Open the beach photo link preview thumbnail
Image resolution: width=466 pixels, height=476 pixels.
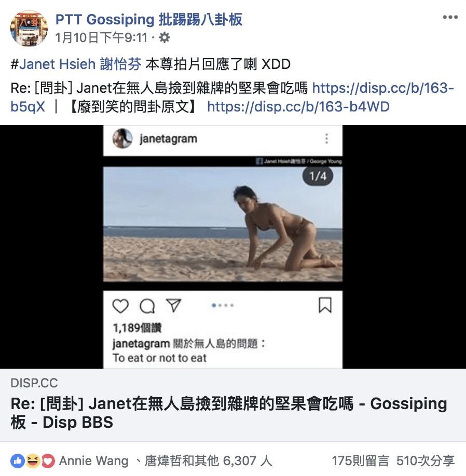point(233,247)
